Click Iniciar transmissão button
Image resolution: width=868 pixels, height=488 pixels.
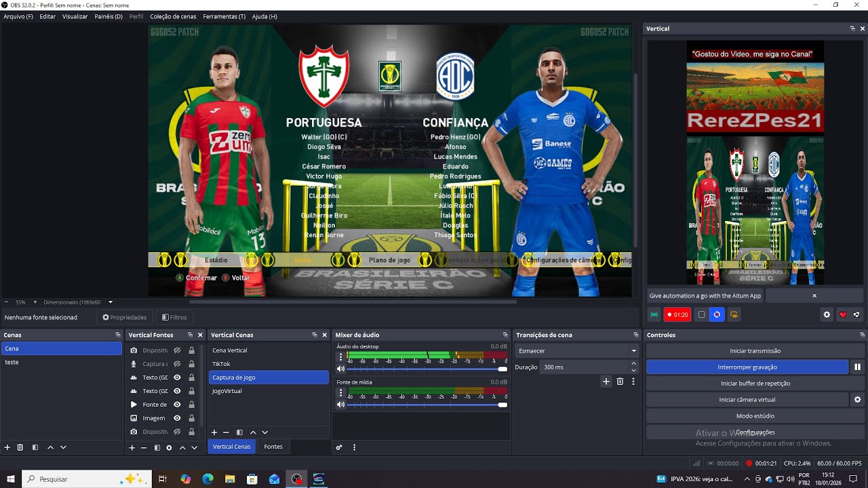point(755,350)
